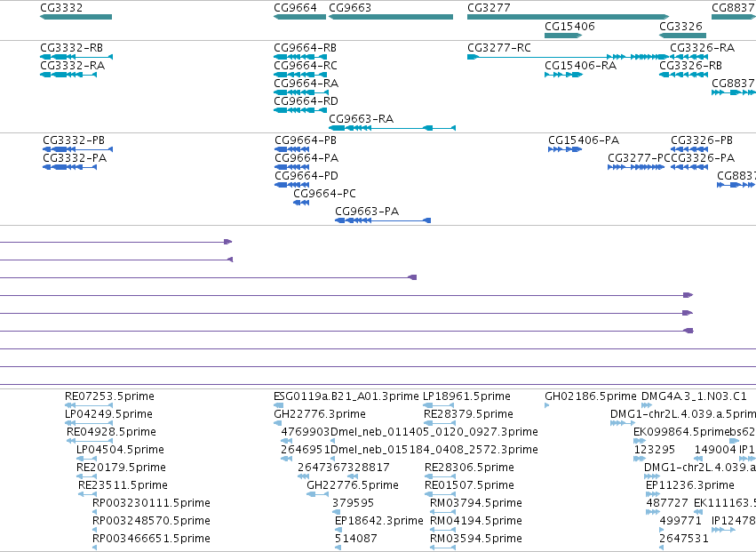Select protein label CG15406-PA

(x=584, y=140)
